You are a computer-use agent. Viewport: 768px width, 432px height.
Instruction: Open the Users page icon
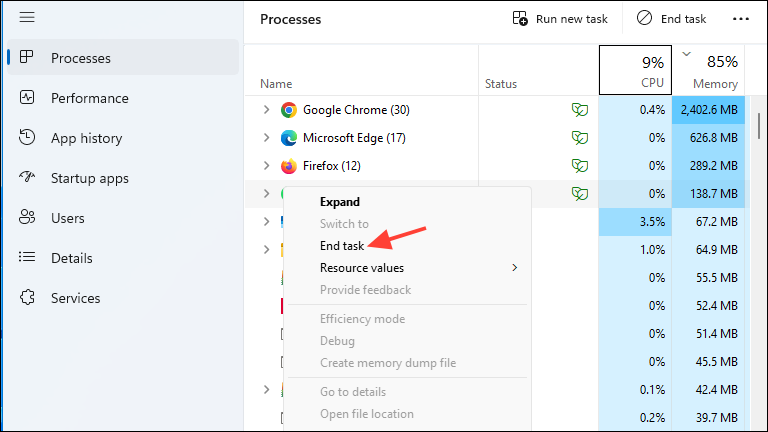[28, 218]
